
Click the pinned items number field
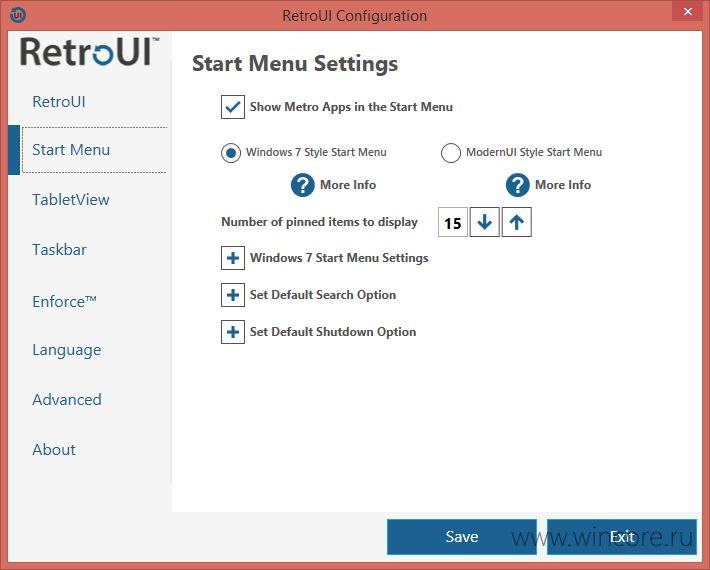point(453,222)
